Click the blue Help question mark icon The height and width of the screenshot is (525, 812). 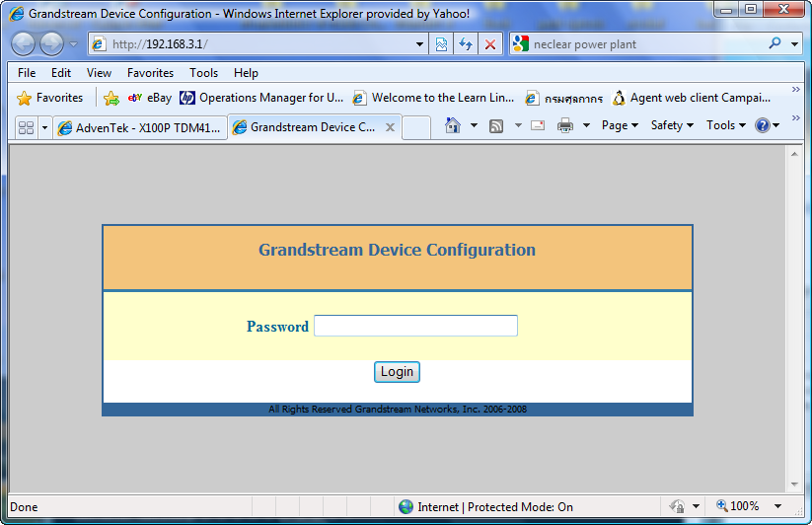pos(763,125)
